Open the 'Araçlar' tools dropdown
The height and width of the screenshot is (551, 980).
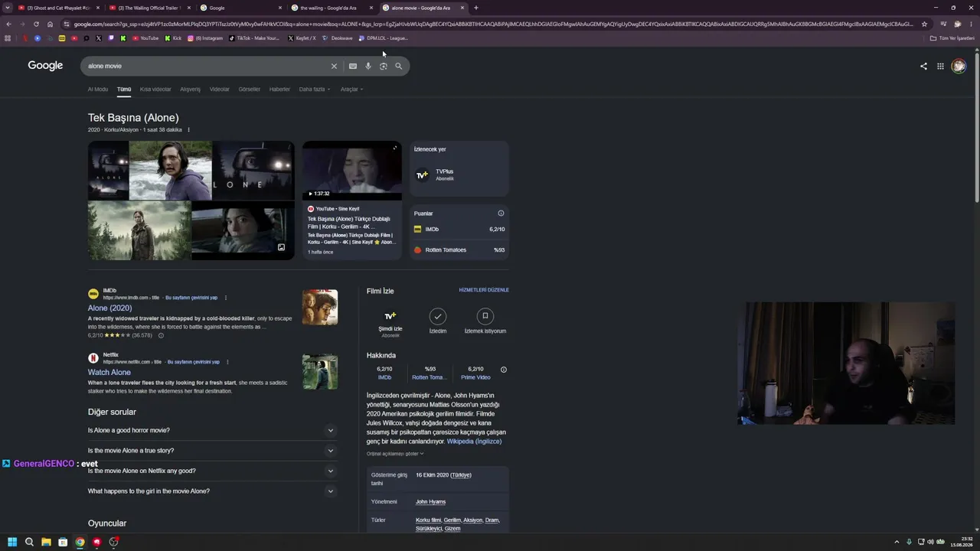pos(351,90)
